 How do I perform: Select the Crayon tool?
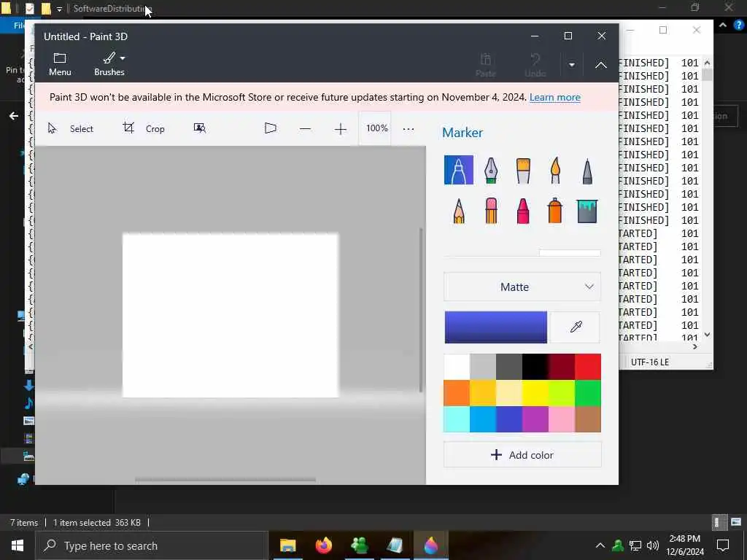click(522, 211)
